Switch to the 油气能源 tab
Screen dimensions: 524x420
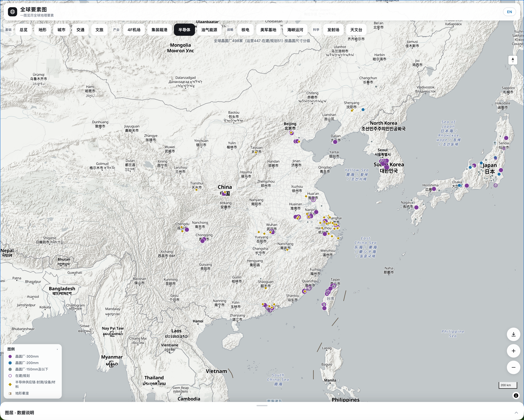coord(209,30)
